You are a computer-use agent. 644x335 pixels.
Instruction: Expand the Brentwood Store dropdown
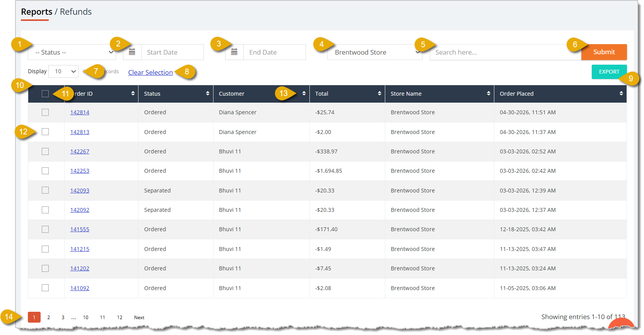pyautogui.click(x=375, y=52)
